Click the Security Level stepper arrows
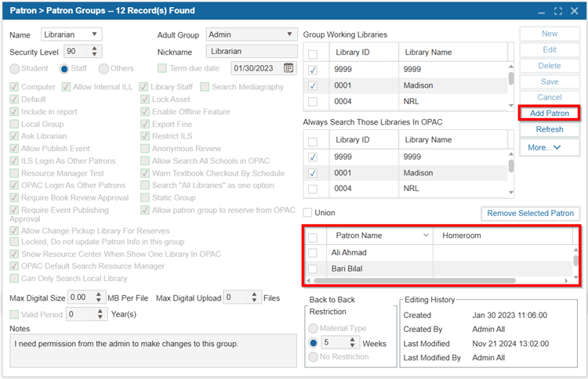The width and height of the screenshot is (588, 379). (x=95, y=52)
